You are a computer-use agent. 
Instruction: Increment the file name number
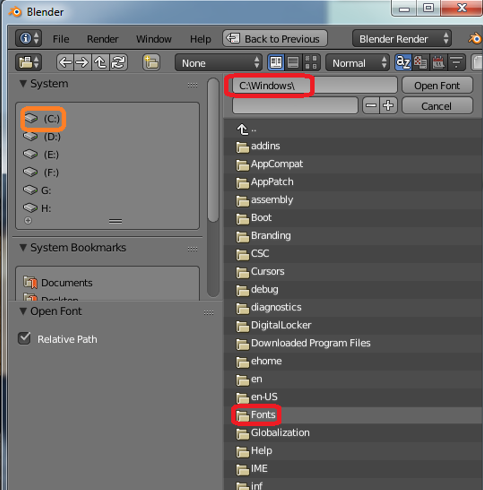(x=388, y=106)
